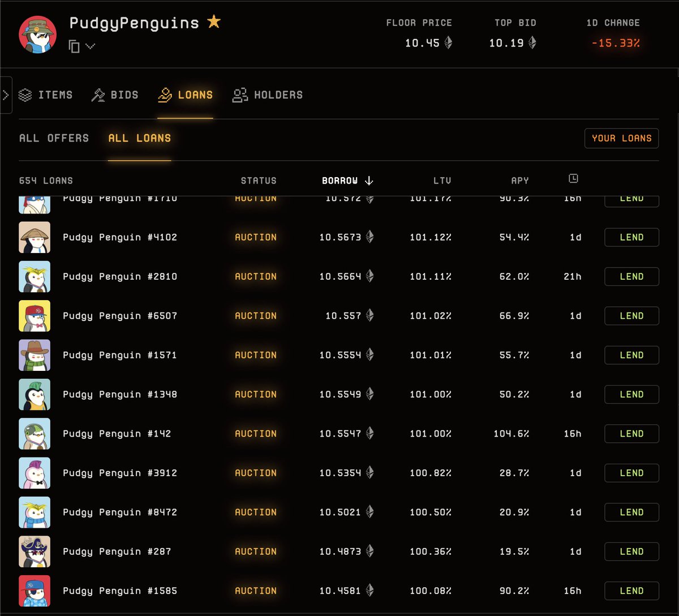Click Lend for Pudgy Penguin #1585
Image resolution: width=679 pixels, height=616 pixels.
pyautogui.click(x=631, y=591)
